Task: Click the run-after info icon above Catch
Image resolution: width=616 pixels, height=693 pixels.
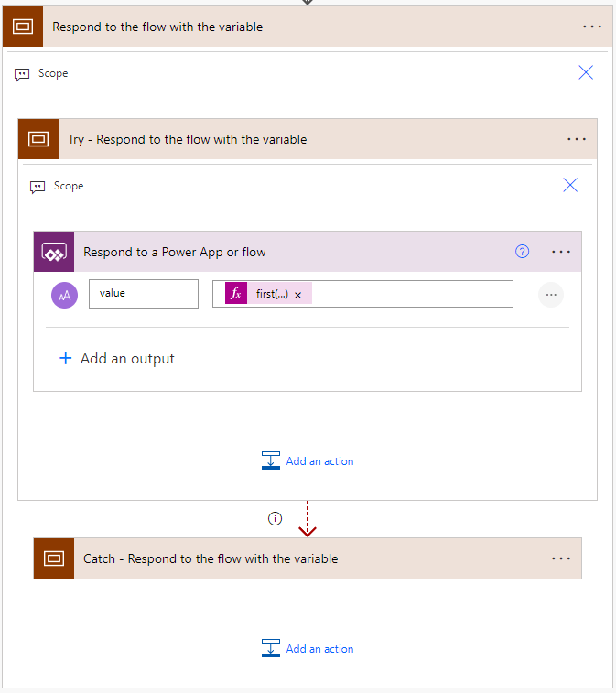Action: (x=275, y=519)
